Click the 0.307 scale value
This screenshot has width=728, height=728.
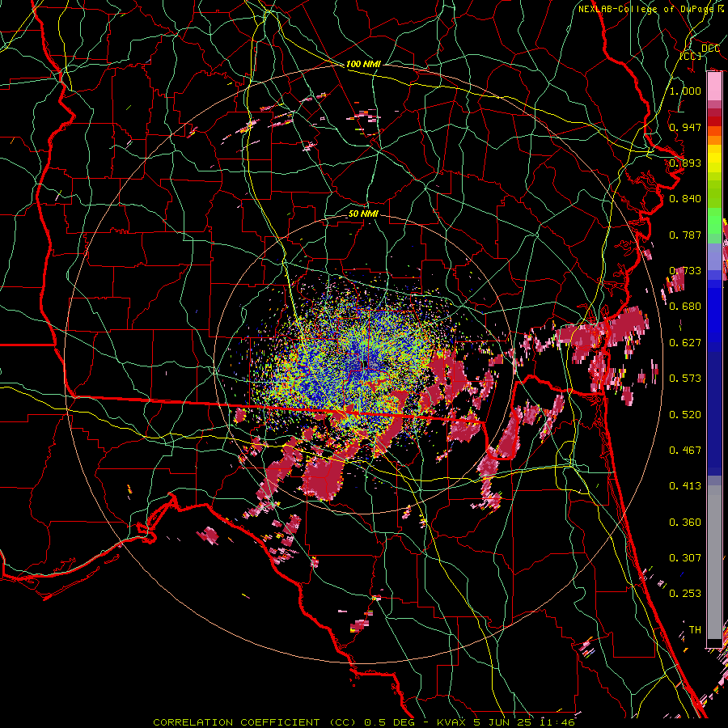[685, 557]
